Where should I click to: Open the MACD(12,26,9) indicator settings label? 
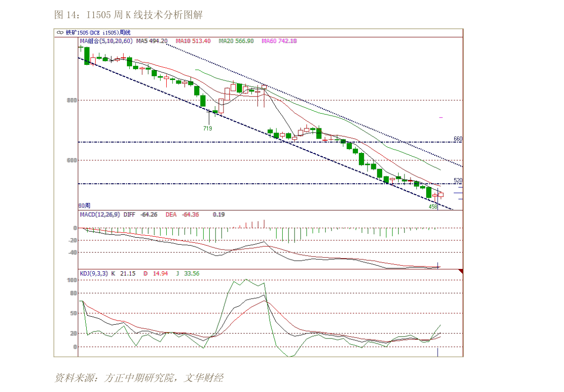click(100, 214)
